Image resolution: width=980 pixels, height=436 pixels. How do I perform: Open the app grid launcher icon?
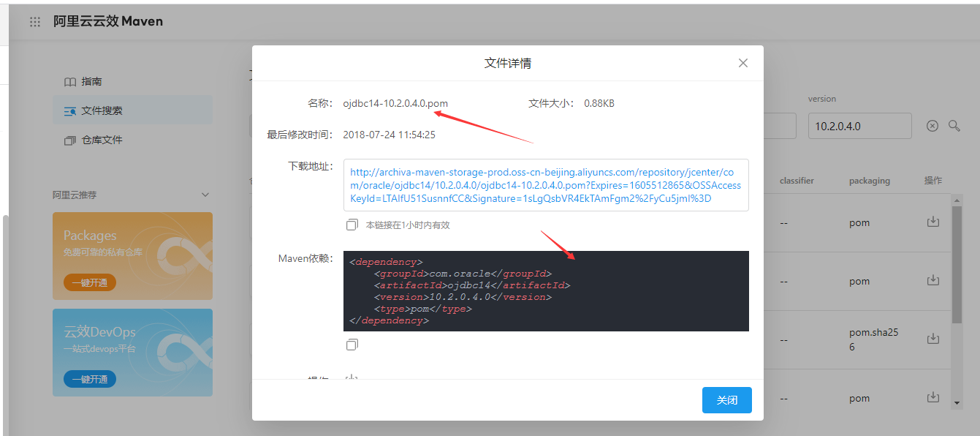35,22
